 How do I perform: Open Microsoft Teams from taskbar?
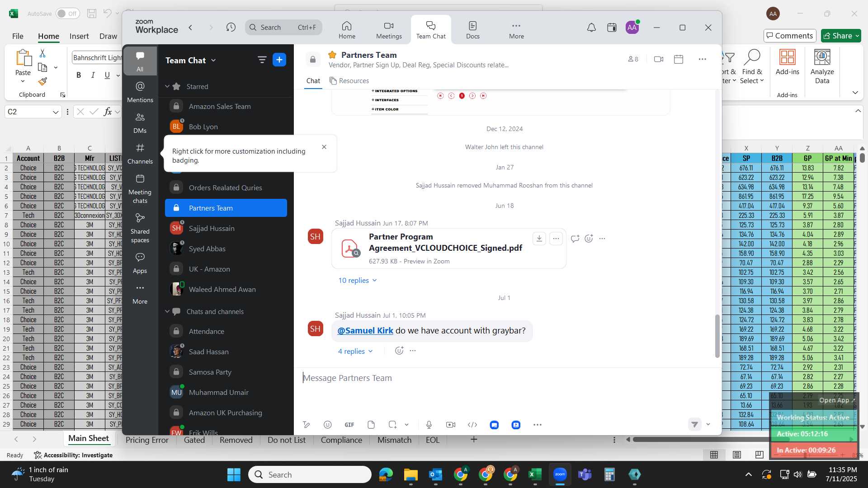pos(585,474)
